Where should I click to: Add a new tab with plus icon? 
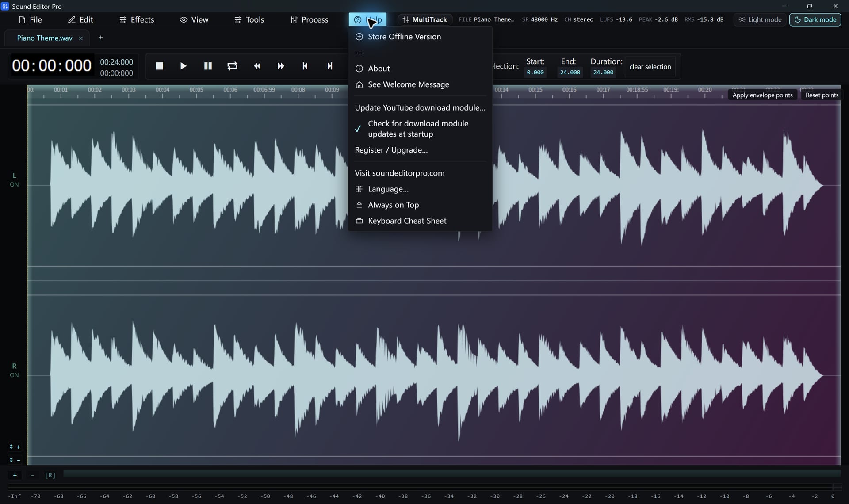[x=100, y=38]
